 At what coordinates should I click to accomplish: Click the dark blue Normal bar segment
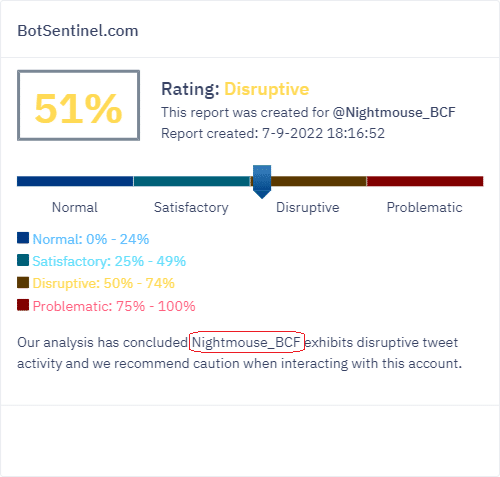pyautogui.click(x=75, y=181)
